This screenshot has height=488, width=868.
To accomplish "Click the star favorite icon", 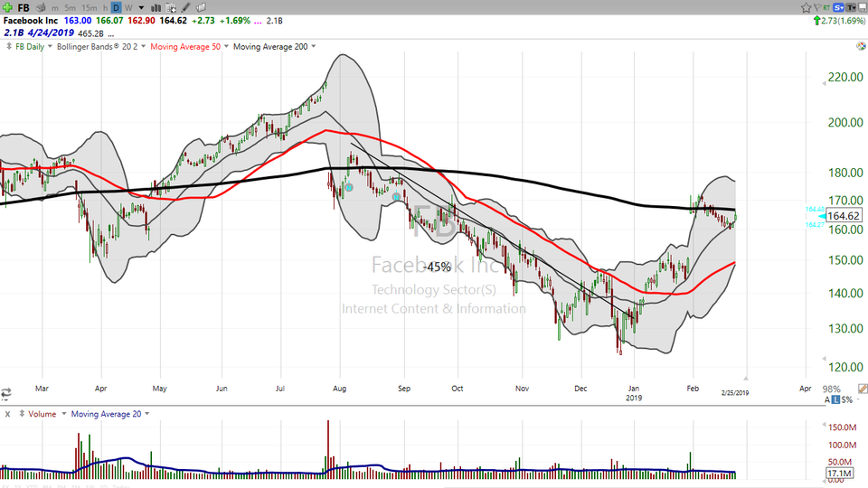I will click(806, 8).
